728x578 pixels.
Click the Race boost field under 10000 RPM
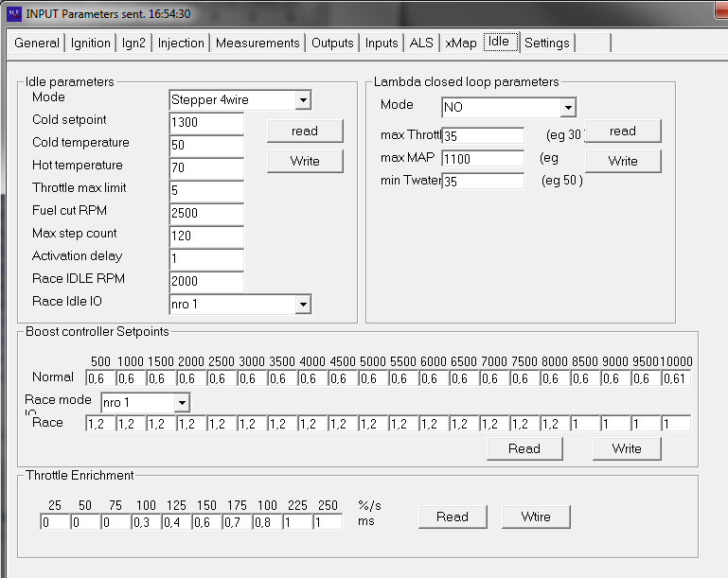[x=676, y=424]
